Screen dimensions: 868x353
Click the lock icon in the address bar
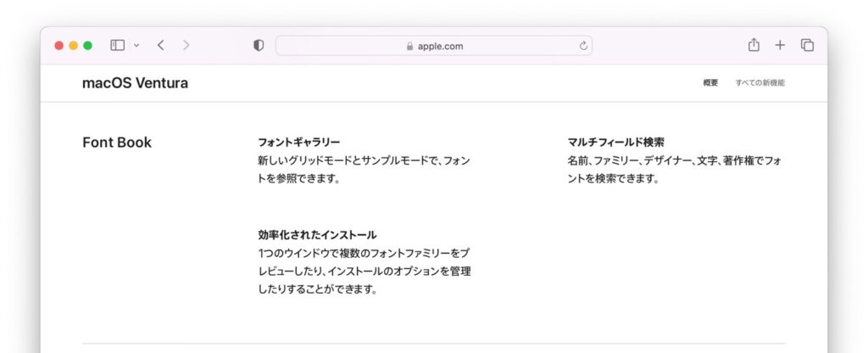tap(409, 46)
